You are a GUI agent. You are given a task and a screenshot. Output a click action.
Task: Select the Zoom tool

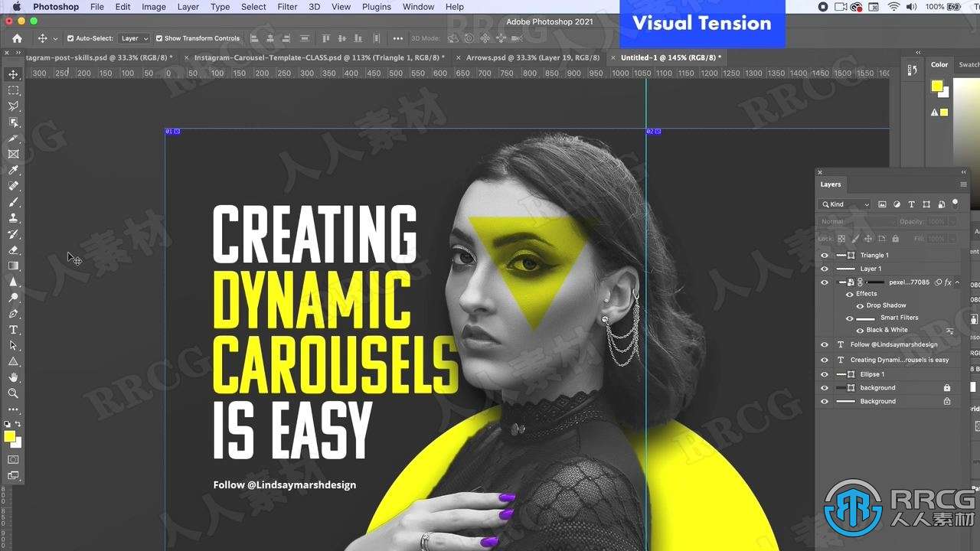(x=13, y=393)
